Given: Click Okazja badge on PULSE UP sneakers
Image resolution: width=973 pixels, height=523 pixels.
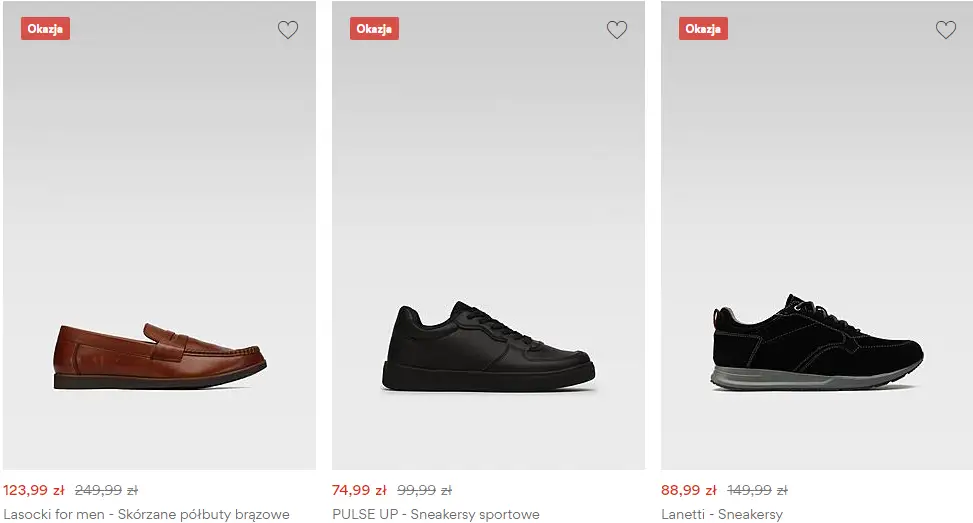Looking at the screenshot, I should [374, 29].
